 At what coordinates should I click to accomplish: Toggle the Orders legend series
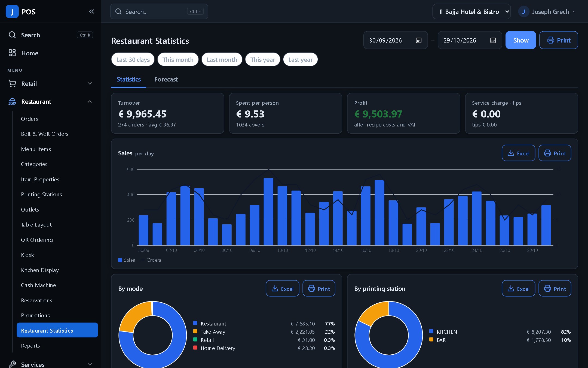tap(151, 260)
